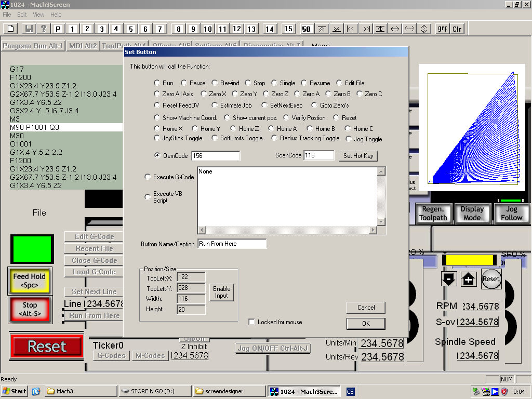Enable the 'Locked for mouse' checkbox
Image resolution: width=532 pixels, height=399 pixels.
point(252,322)
